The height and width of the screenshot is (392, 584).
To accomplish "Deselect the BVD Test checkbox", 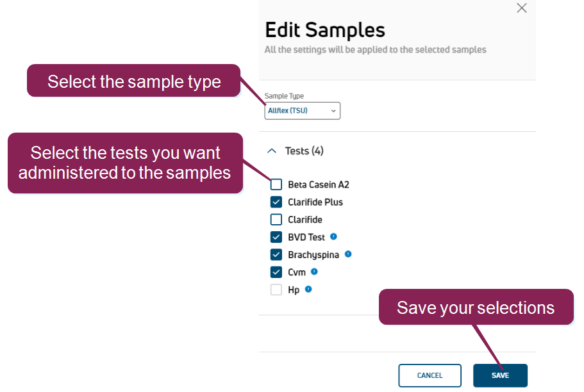I will (276, 237).
